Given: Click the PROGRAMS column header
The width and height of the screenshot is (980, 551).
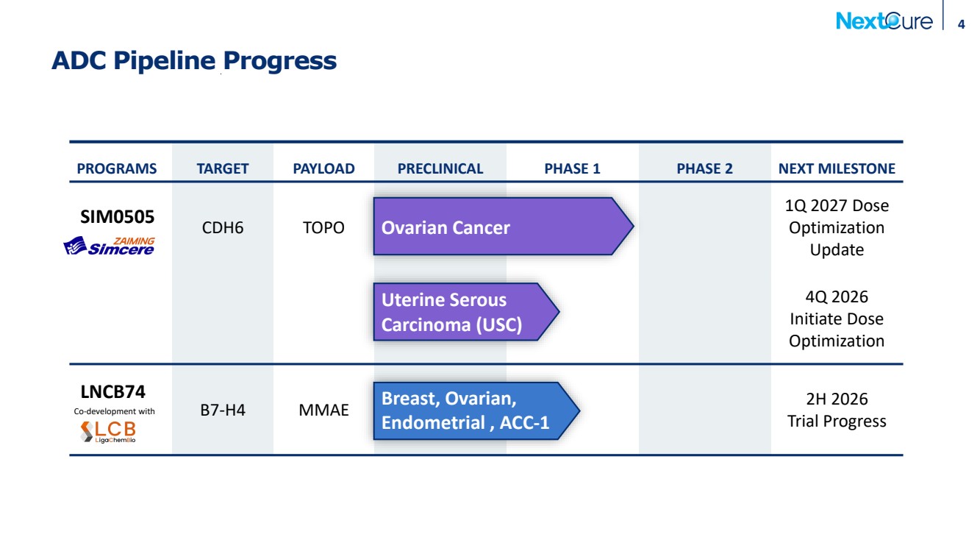Looking at the screenshot, I should click(x=117, y=168).
